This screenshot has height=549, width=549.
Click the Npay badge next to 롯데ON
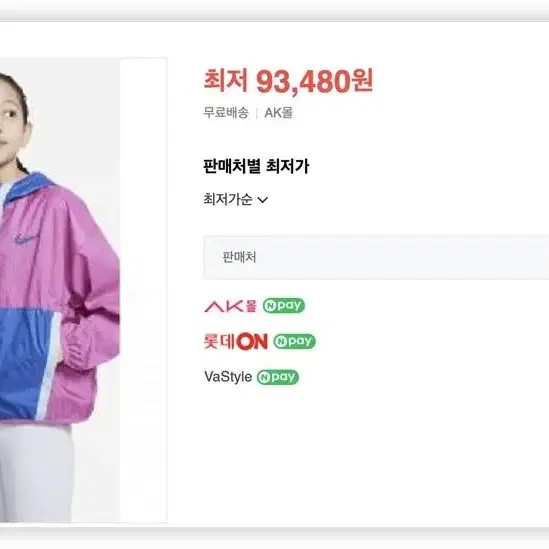coord(294,341)
